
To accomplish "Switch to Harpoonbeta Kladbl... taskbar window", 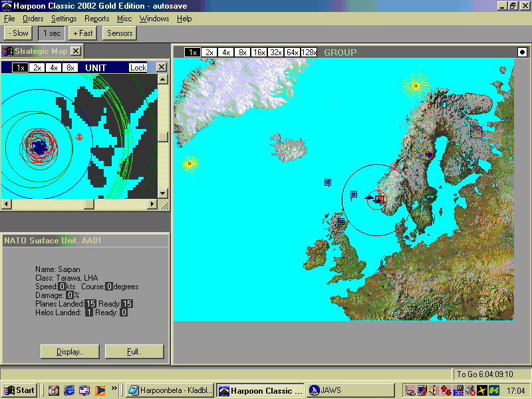I will (170, 390).
